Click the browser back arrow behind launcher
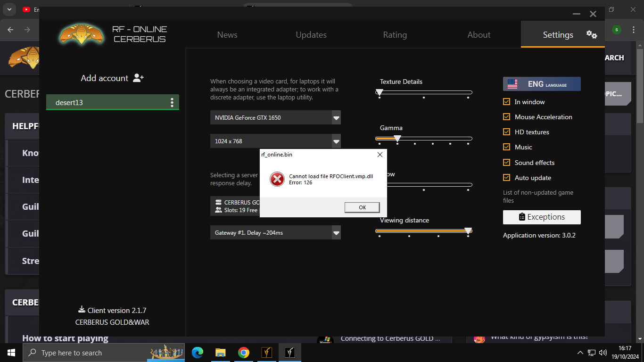This screenshot has width=644, height=362. point(10,30)
